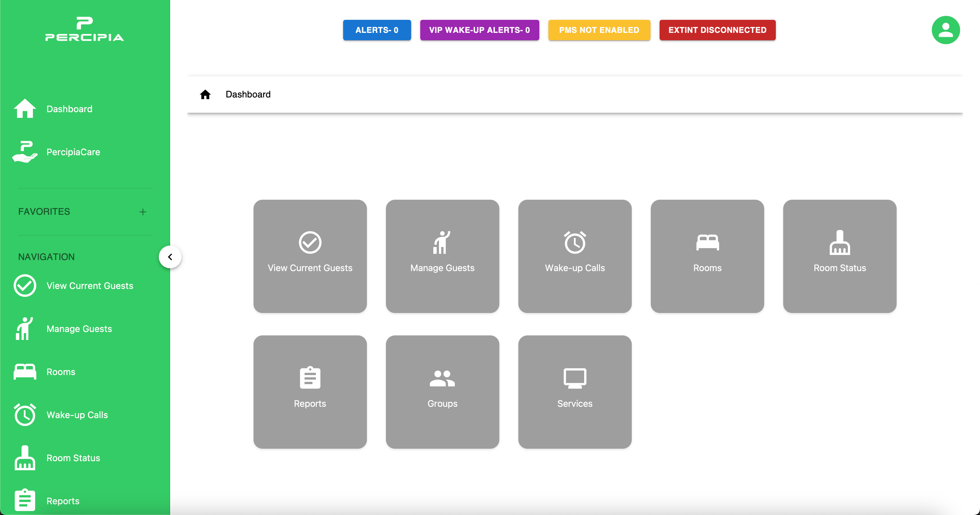Click the EXTINT DISCONNECTED status button
Viewport: 980px width, 515px height.
717,30
